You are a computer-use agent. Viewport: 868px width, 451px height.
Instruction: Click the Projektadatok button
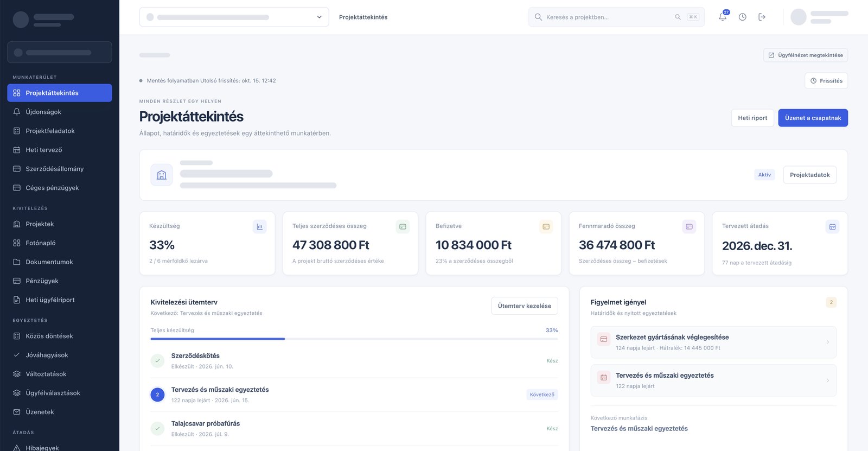pyautogui.click(x=810, y=175)
